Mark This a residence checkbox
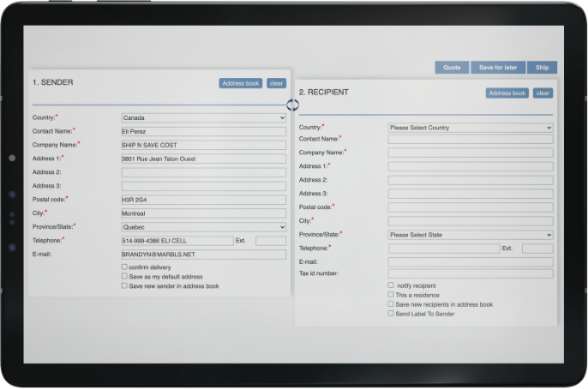The width and height of the screenshot is (588, 389). click(x=391, y=295)
